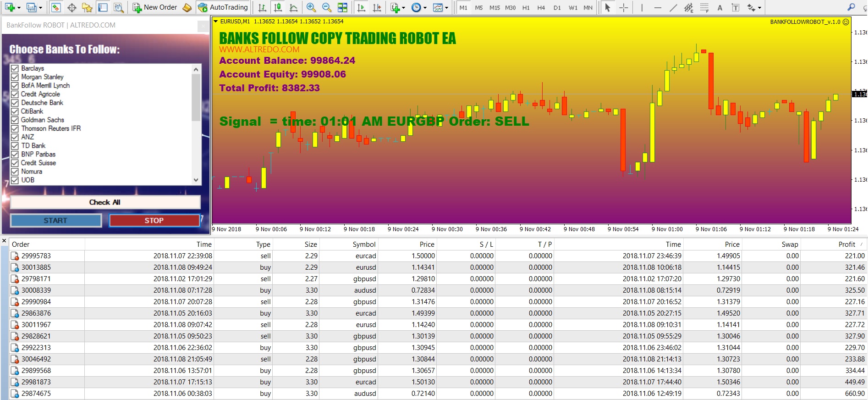Image resolution: width=868 pixels, height=400 pixels.
Task: Select order 29995783 row
Action: coord(438,256)
